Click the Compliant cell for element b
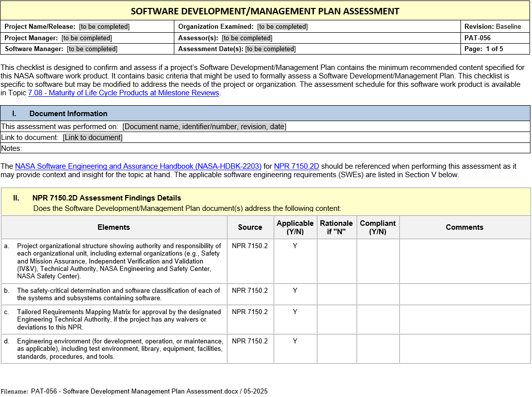The height and width of the screenshot is (397, 532). point(378,294)
